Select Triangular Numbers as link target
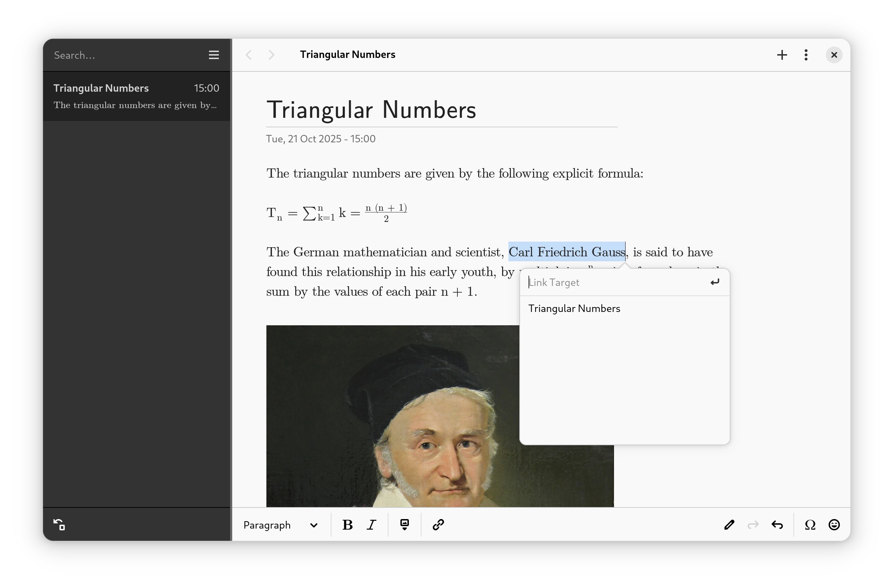The height and width of the screenshot is (588, 893). (574, 309)
